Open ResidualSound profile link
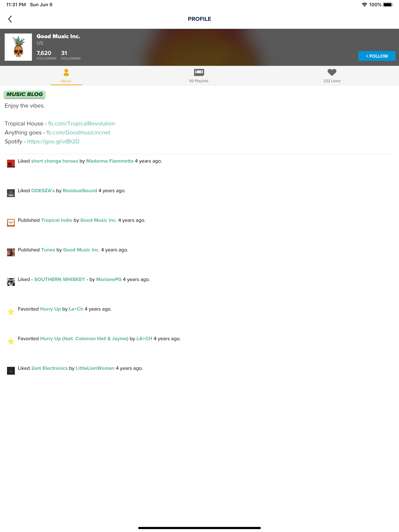This screenshot has width=399, height=532. [80, 190]
